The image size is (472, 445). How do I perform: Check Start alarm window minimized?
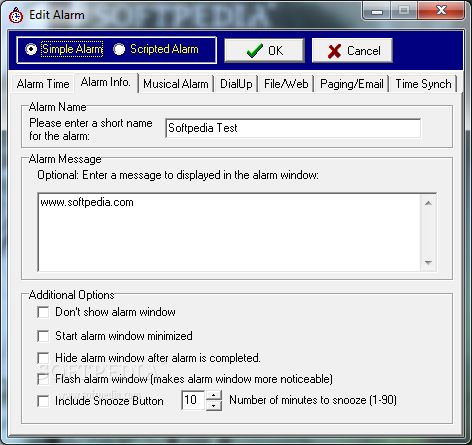tap(43, 336)
